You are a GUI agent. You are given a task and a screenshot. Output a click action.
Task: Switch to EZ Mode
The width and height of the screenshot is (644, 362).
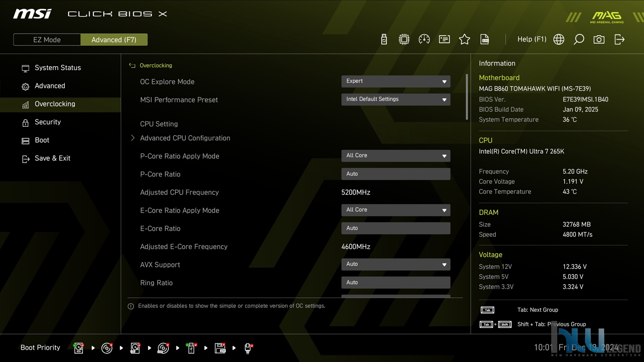click(47, 40)
